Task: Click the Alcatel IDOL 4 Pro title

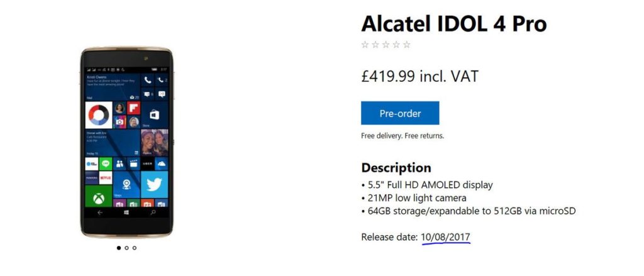Action: point(454,24)
